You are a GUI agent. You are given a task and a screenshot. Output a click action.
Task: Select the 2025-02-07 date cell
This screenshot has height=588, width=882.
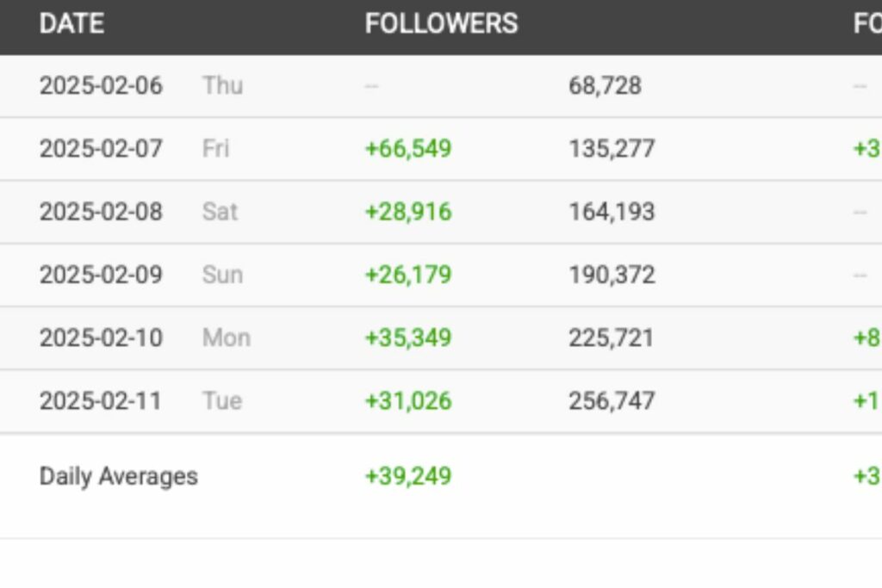point(101,149)
